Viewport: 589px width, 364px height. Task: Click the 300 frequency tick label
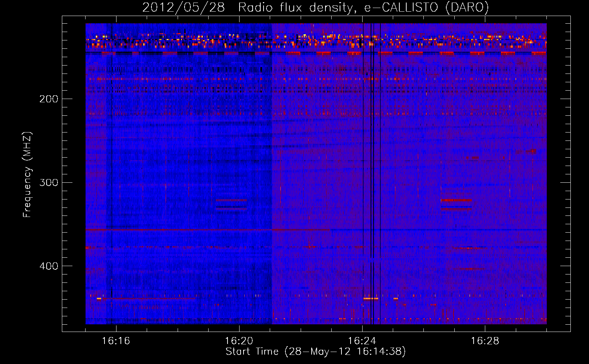tap(49, 182)
